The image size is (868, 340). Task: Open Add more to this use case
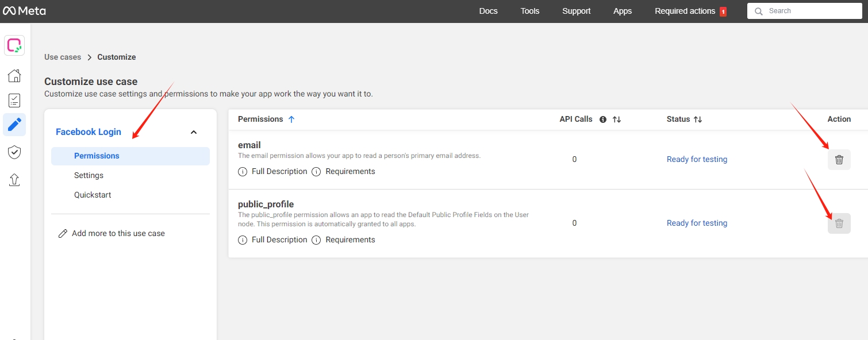point(118,233)
